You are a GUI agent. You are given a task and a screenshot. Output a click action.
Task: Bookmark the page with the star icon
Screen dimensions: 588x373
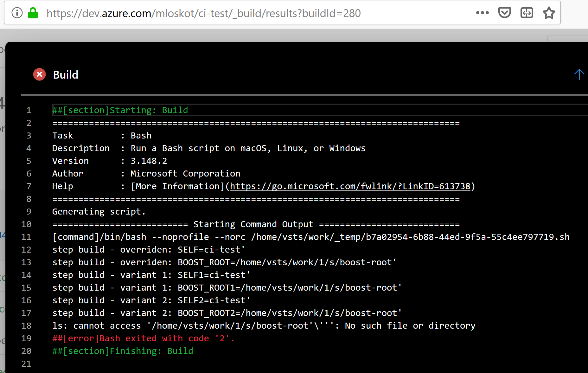point(549,13)
